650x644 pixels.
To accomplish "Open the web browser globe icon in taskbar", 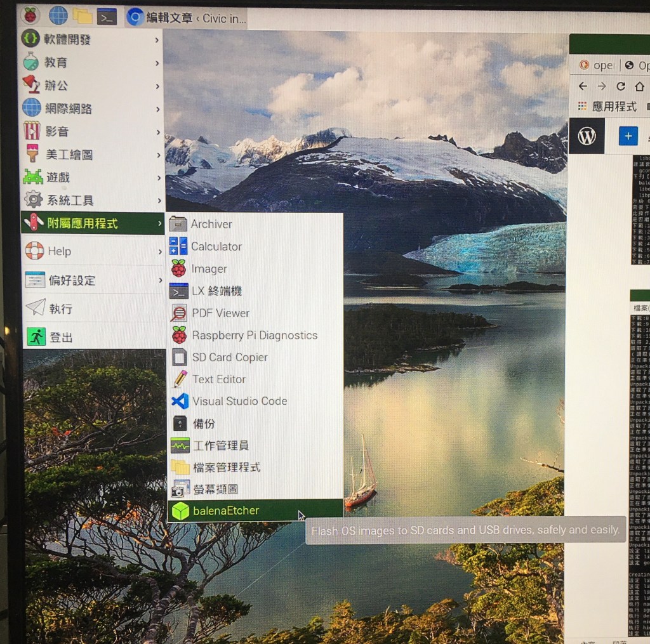I will click(58, 15).
